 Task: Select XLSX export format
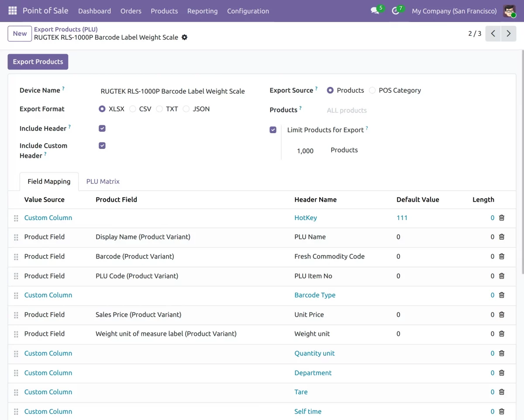pos(102,109)
